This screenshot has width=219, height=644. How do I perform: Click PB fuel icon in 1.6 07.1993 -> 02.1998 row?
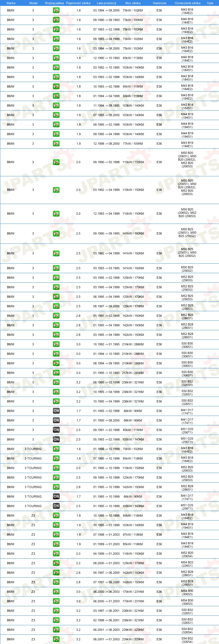[x=56, y=29]
